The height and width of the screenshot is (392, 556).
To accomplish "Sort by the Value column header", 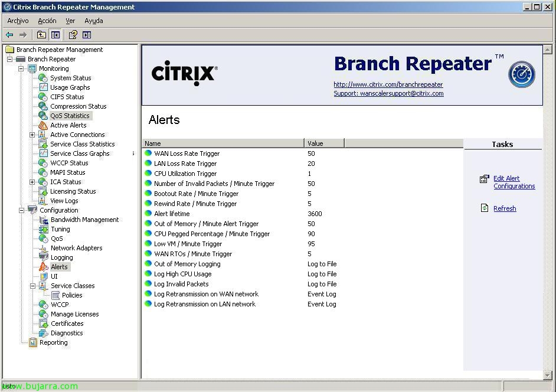I will pyautogui.click(x=324, y=143).
